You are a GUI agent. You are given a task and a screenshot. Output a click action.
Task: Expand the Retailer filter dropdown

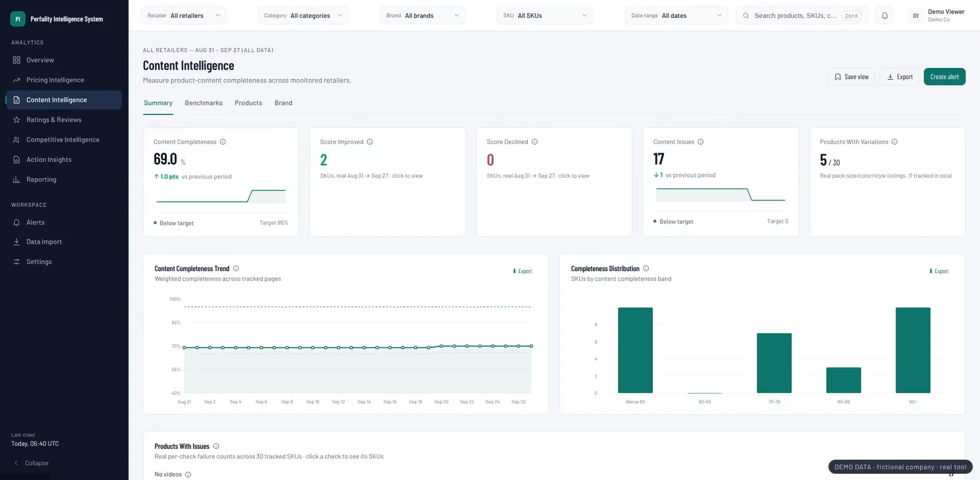(184, 16)
